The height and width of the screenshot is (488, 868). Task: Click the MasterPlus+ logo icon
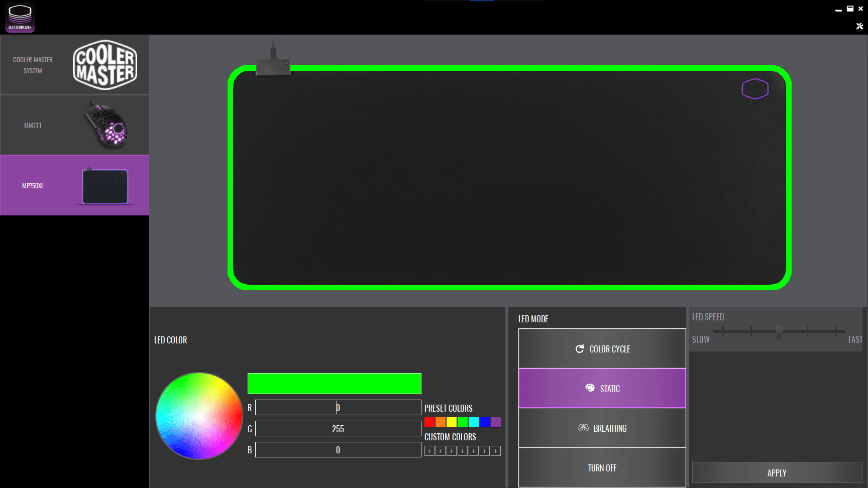(x=20, y=18)
